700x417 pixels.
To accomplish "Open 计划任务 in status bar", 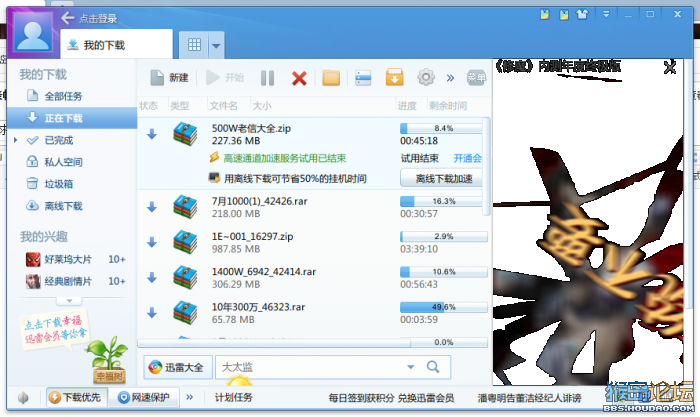I will click(x=233, y=397).
